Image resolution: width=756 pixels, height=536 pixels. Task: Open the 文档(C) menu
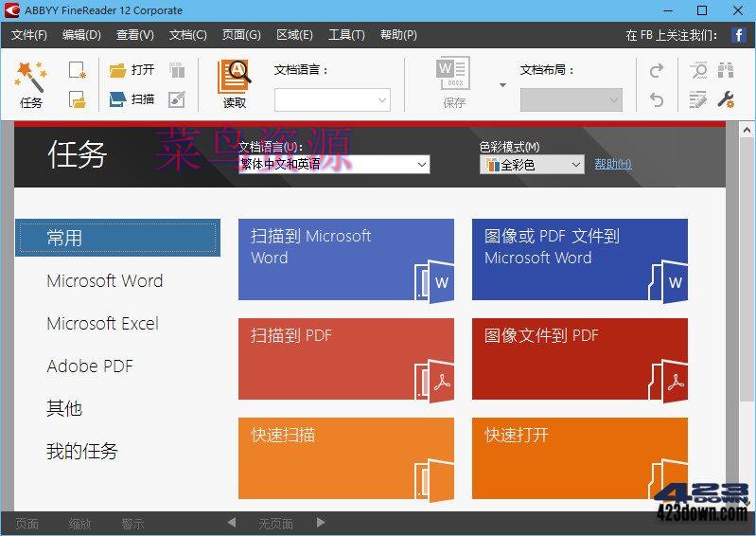click(x=188, y=35)
